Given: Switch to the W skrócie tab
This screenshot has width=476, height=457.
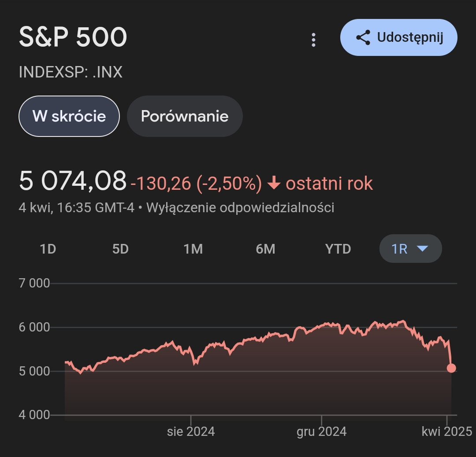Looking at the screenshot, I should [69, 116].
